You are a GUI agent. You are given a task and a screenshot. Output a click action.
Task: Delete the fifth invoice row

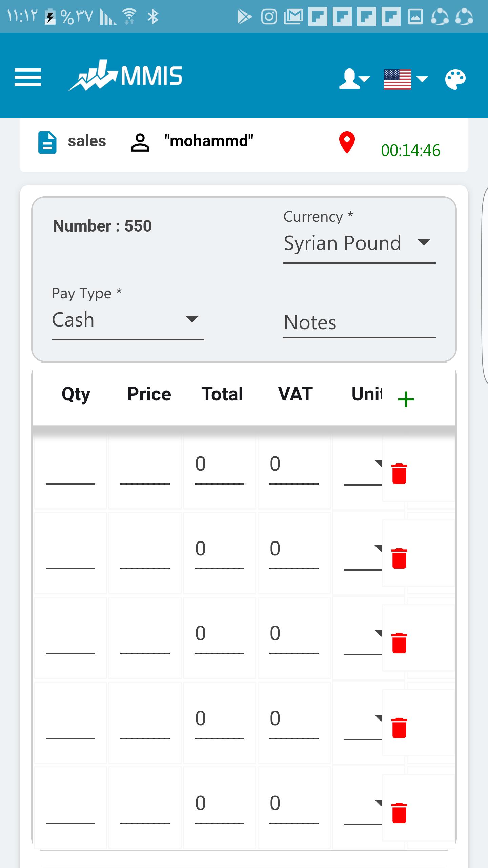(x=399, y=813)
